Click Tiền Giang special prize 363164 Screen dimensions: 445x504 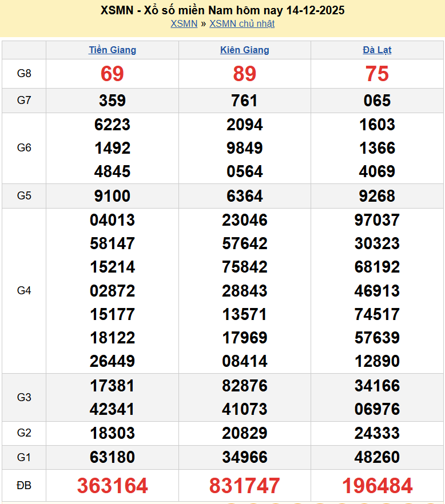coord(112,486)
